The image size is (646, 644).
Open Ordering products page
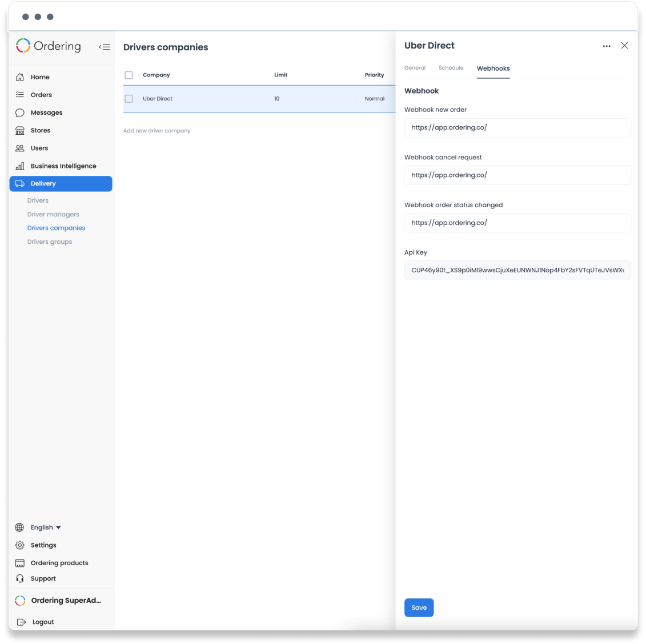click(x=61, y=563)
